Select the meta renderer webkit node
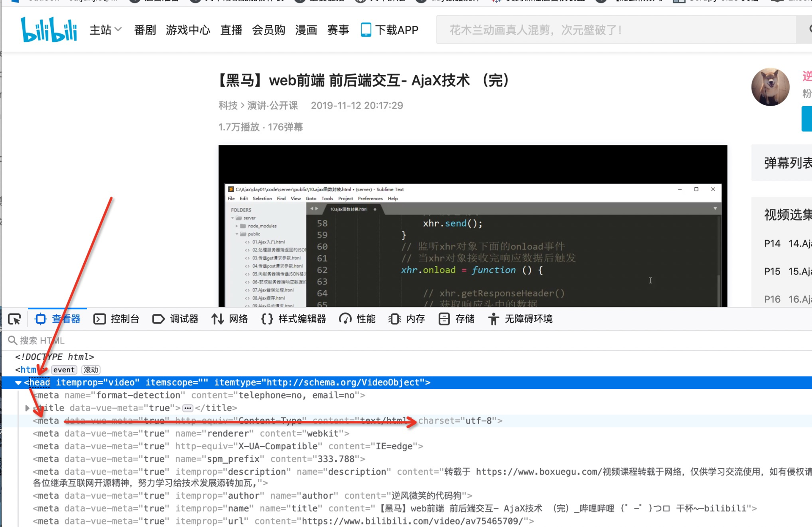Image resolution: width=812 pixels, height=527 pixels. point(191,433)
